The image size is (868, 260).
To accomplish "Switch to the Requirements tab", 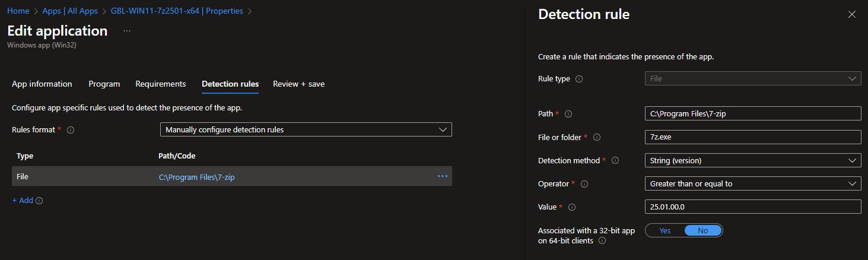I will tap(160, 84).
